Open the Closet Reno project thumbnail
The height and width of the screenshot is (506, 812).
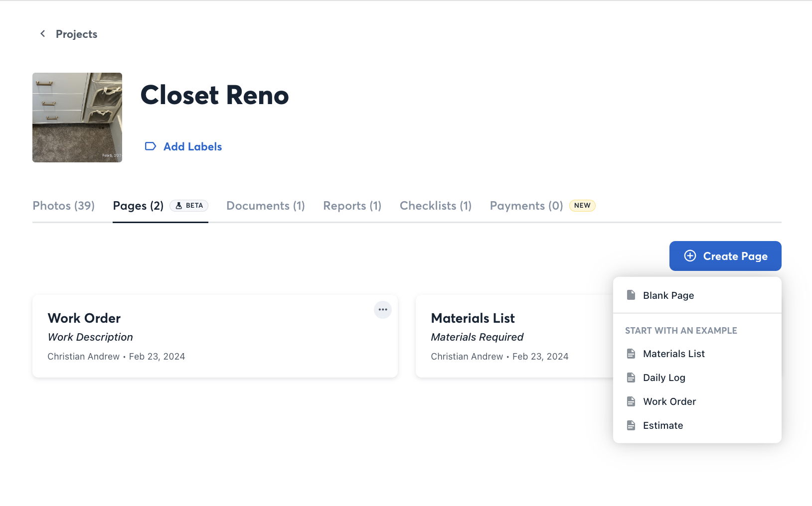tap(77, 118)
